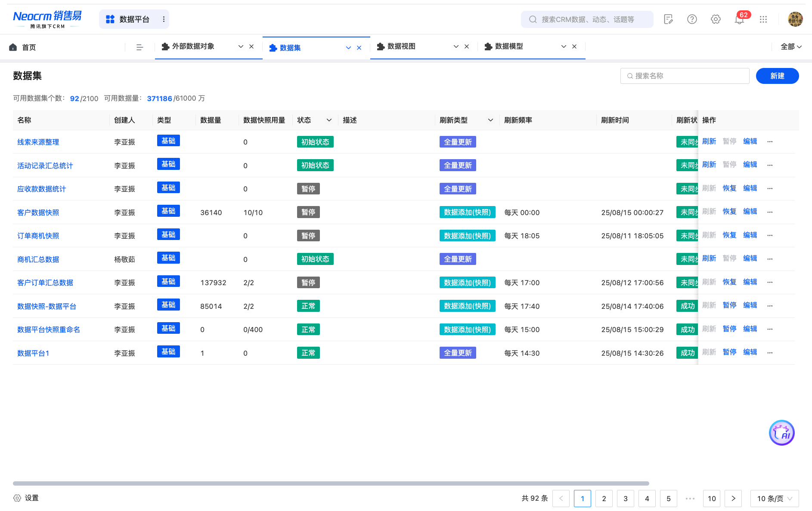
Task: Switch to the 外部数据对象 tab
Action: pos(193,46)
